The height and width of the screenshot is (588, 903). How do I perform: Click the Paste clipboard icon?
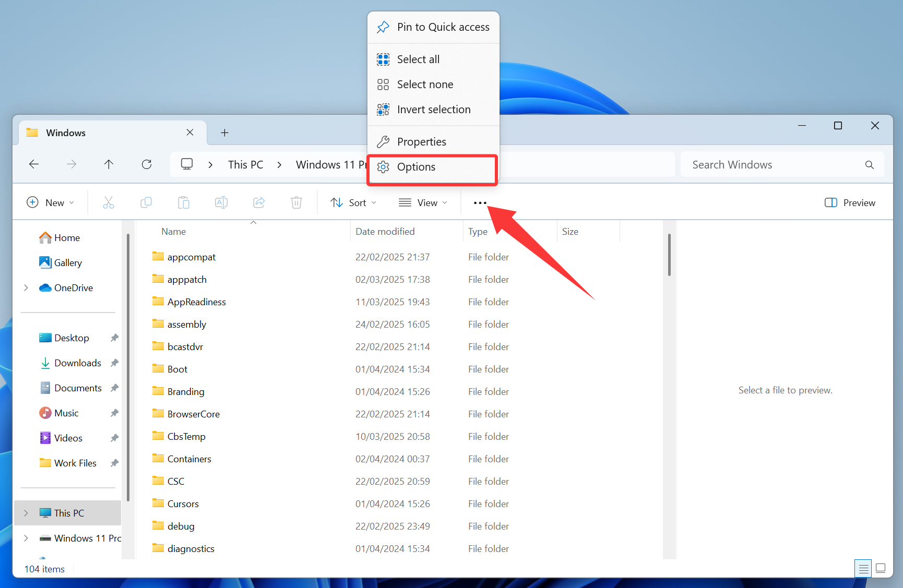click(184, 202)
